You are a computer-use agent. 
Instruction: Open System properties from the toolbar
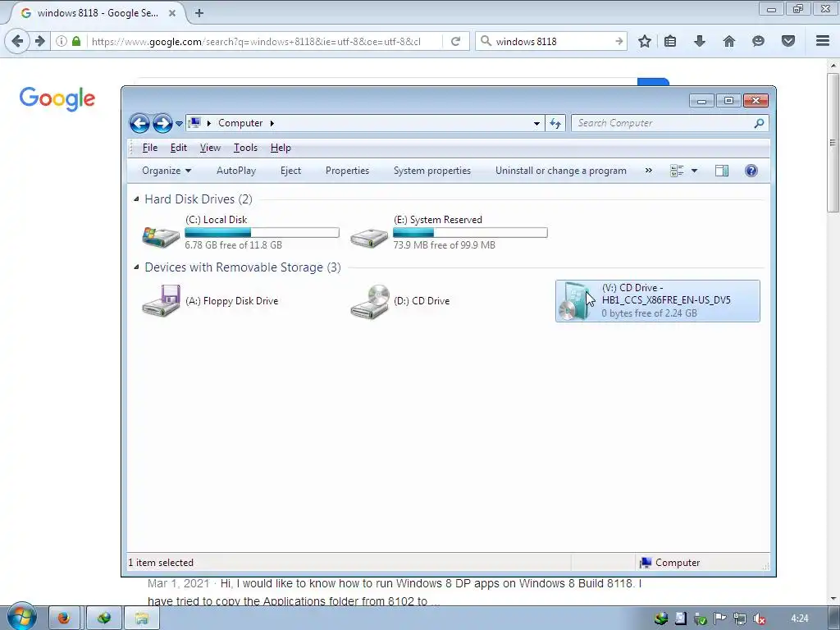click(x=431, y=171)
